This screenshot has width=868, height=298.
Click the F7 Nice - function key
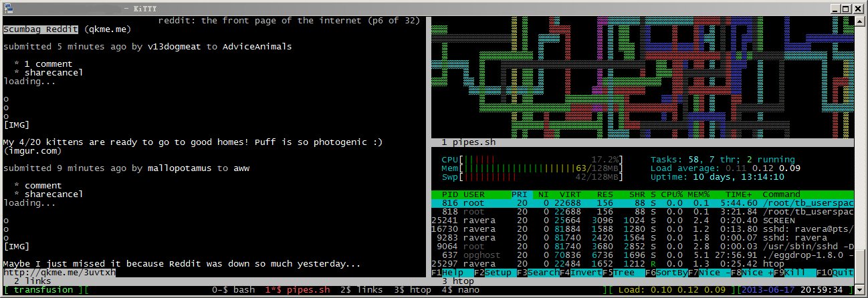pos(709,273)
